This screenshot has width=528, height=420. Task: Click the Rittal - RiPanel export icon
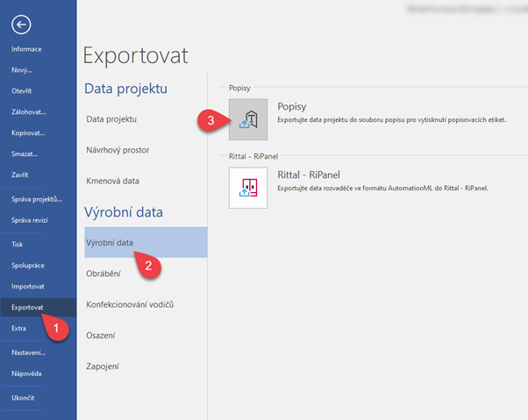coord(248,188)
